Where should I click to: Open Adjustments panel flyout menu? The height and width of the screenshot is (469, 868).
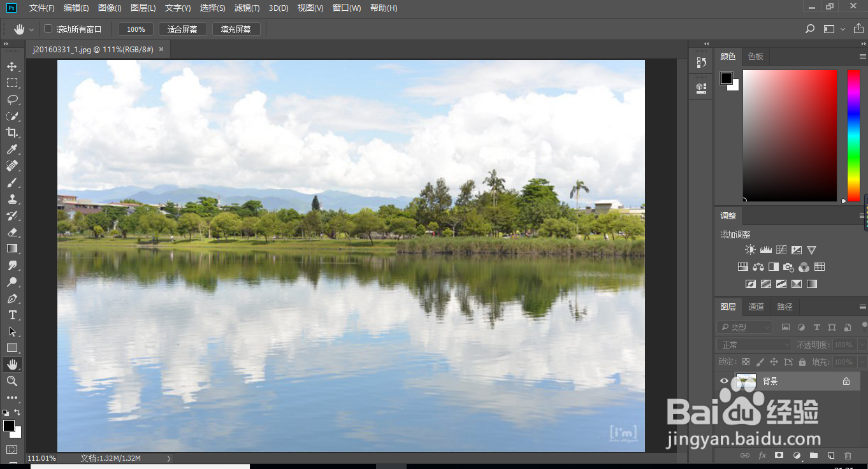(x=862, y=216)
